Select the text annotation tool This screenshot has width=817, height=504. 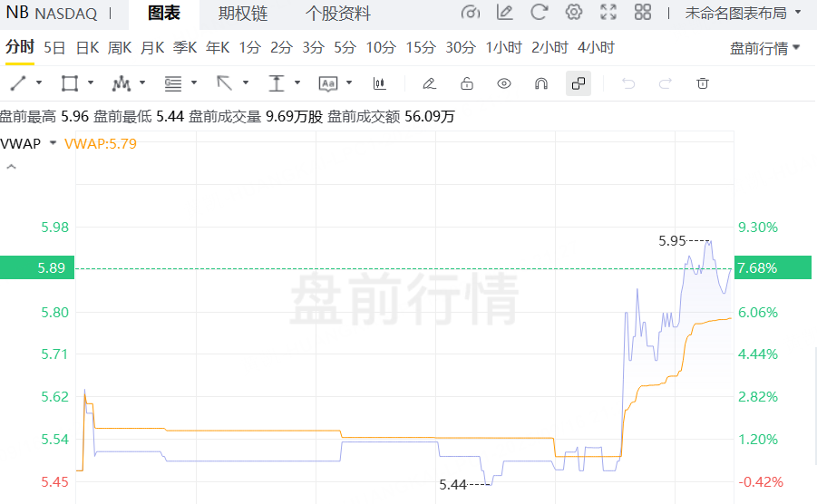pos(328,83)
